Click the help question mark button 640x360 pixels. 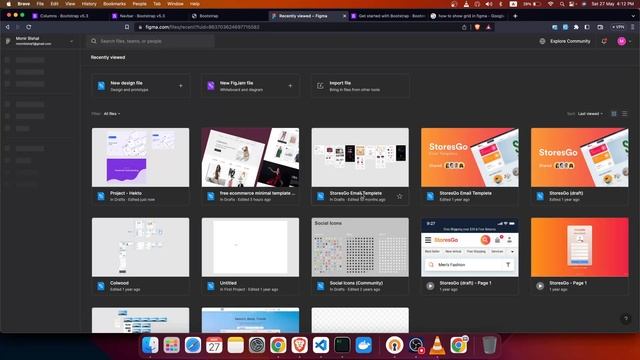pyautogui.click(x=626, y=319)
